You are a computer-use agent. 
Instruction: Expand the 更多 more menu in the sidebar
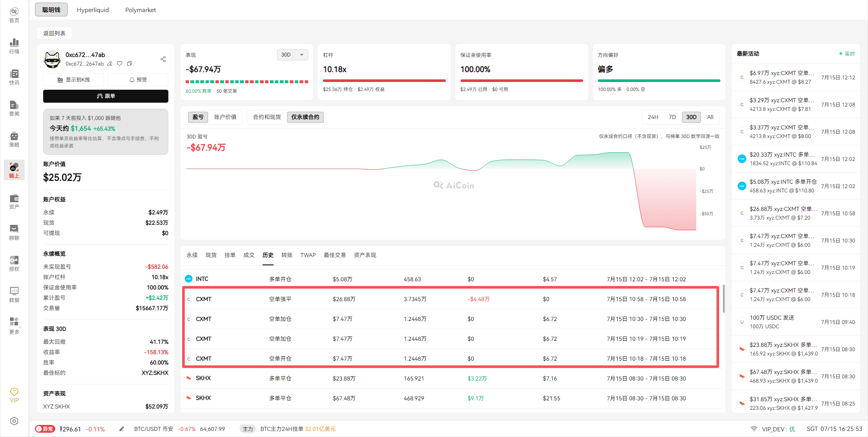[x=14, y=326]
